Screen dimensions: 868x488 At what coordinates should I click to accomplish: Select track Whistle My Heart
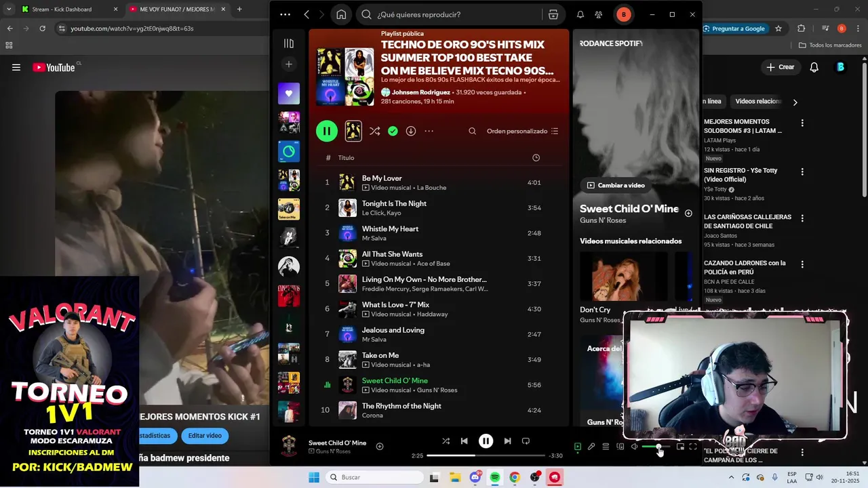[x=390, y=229]
